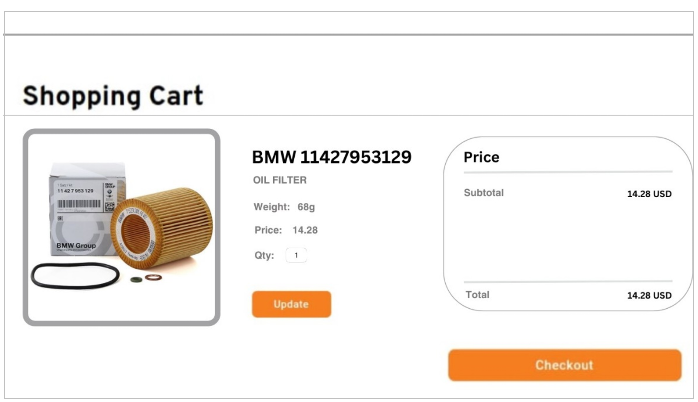698x402 pixels.
Task: Click the Weight: 68g detail text
Action: pyautogui.click(x=284, y=207)
